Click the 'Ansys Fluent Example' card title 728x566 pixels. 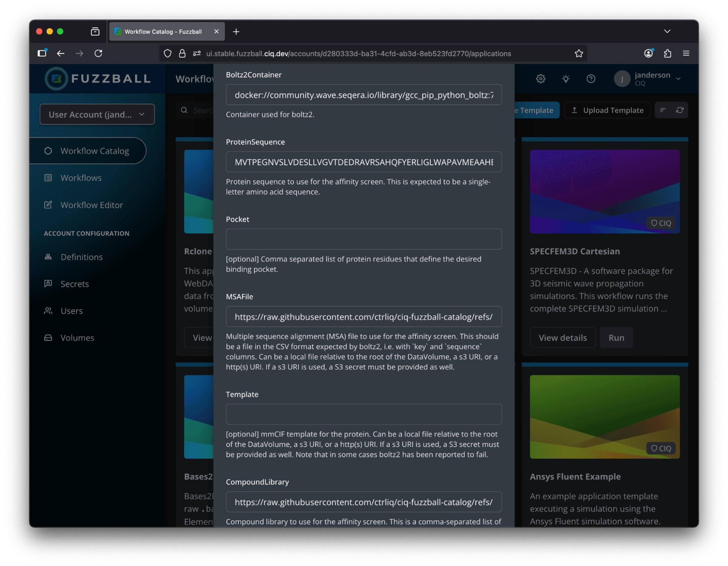coord(575,477)
